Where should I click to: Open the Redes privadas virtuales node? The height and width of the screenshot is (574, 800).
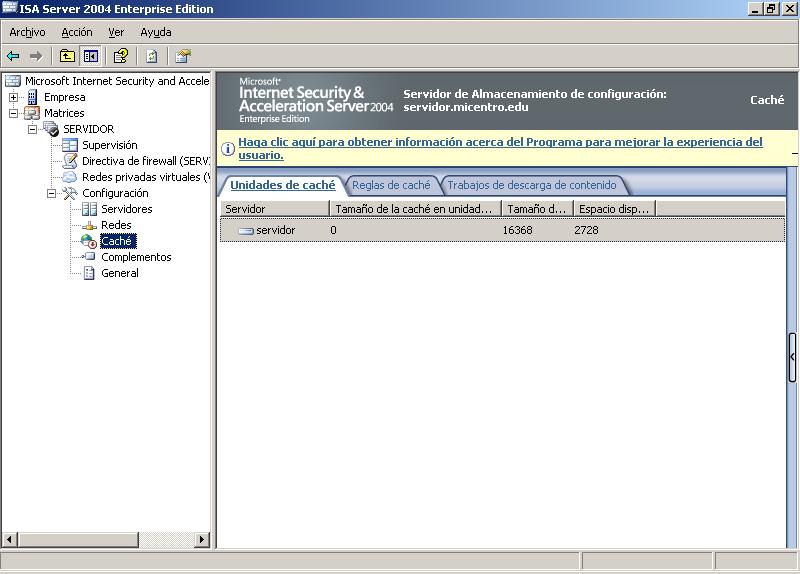[x=140, y=177]
